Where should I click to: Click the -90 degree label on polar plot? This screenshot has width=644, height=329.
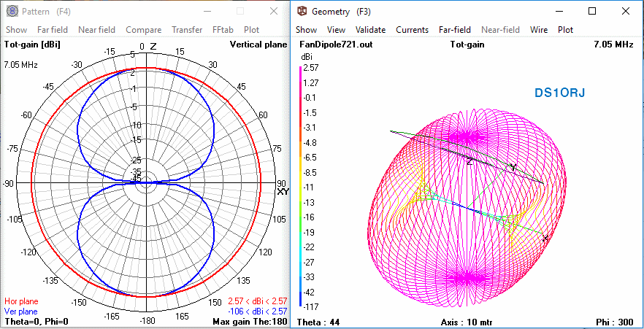9,183
